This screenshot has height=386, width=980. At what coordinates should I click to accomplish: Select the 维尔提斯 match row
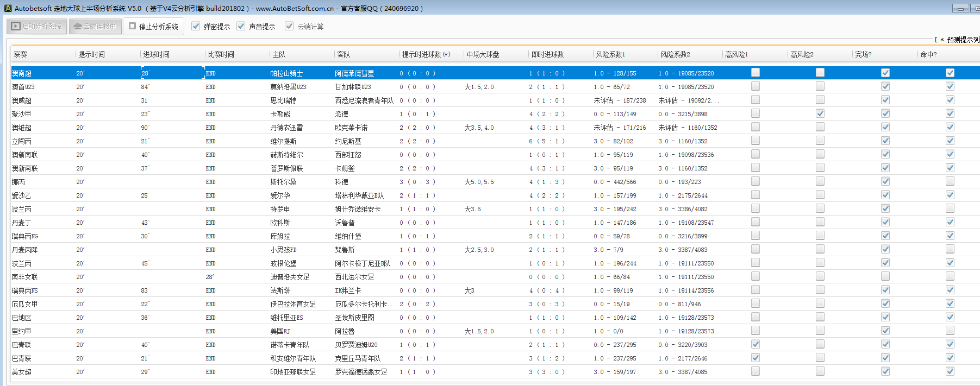coord(283,141)
